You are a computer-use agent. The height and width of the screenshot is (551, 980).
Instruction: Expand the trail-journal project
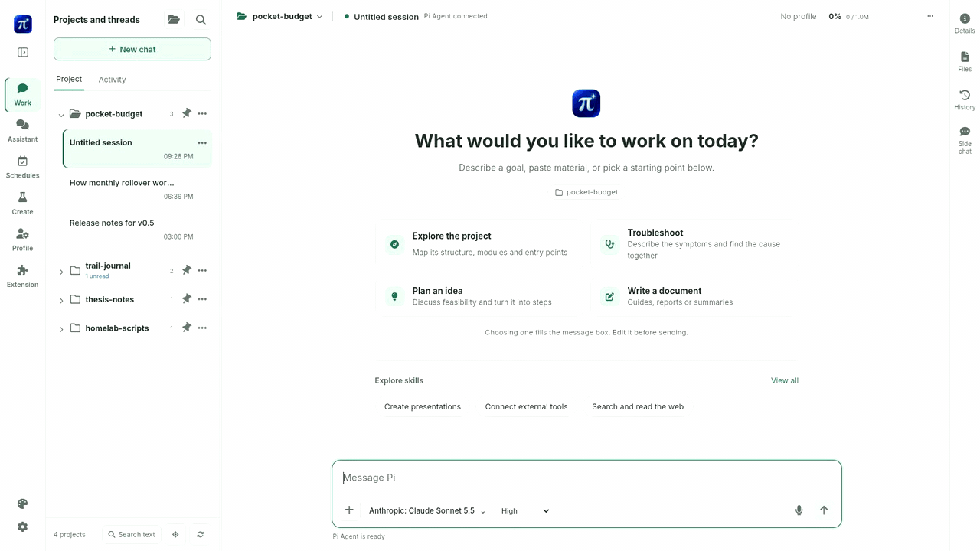(61, 272)
